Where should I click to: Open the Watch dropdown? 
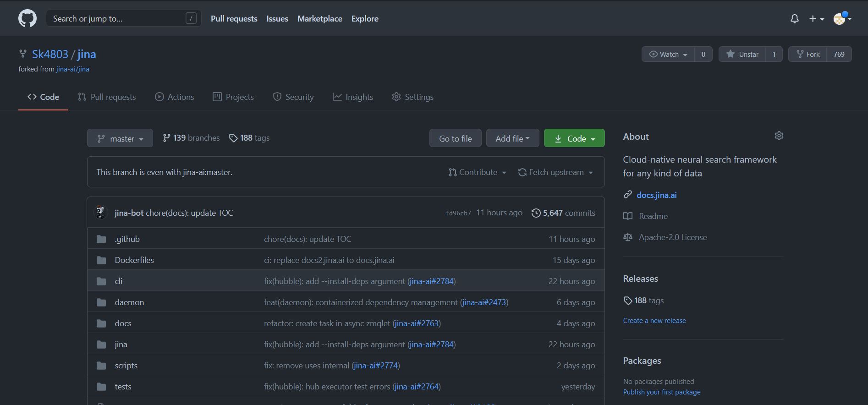tap(668, 54)
